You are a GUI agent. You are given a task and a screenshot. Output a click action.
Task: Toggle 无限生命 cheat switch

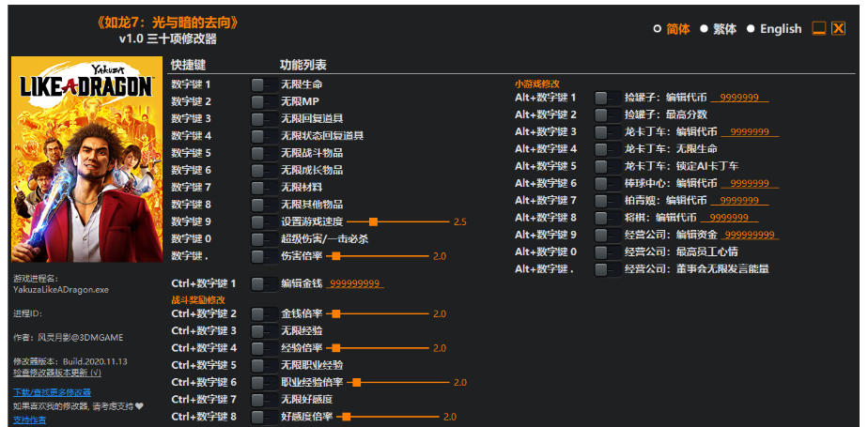click(263, 84)
